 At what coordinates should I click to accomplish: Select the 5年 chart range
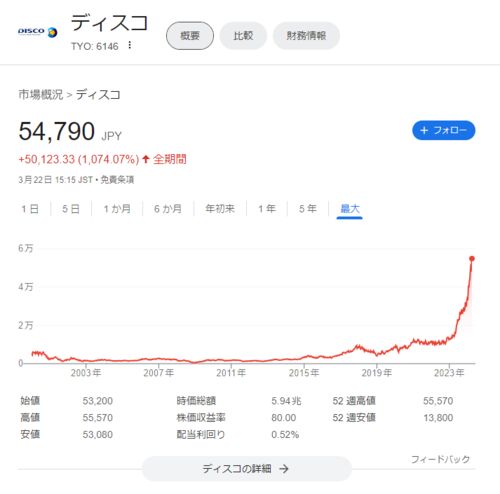307,209
